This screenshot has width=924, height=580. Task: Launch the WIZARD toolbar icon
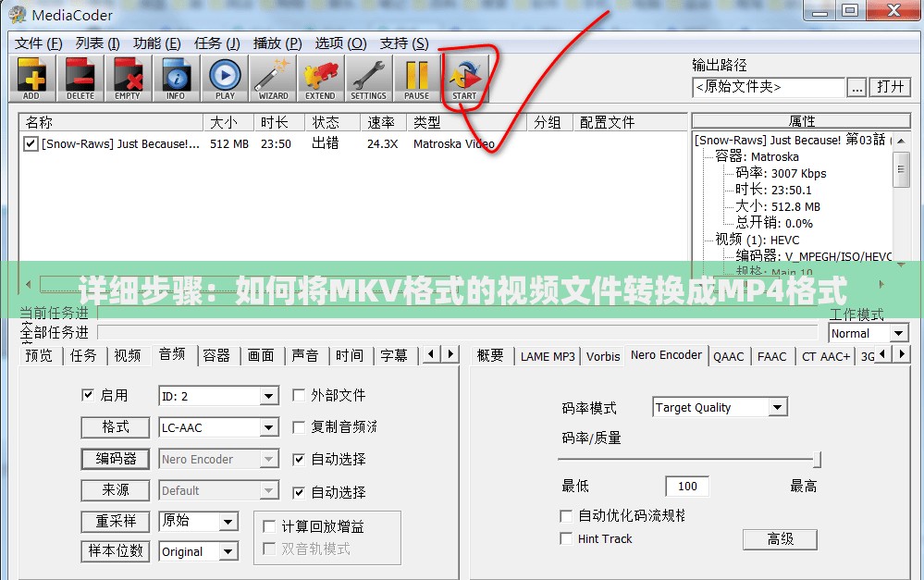(273, 79)
